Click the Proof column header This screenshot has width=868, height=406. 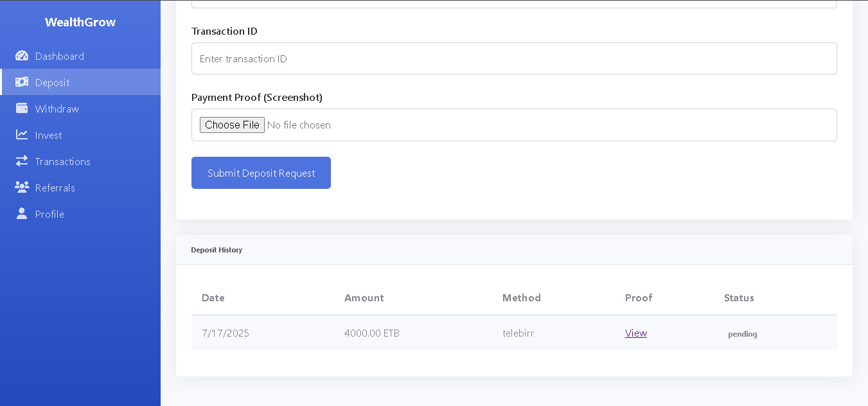tap(639, 298)
